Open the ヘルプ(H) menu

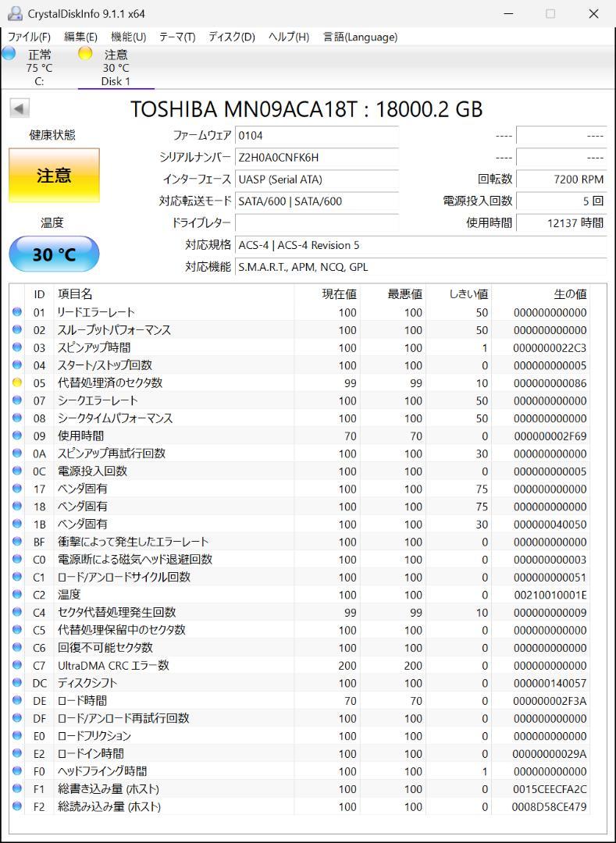tap(289, 37)
